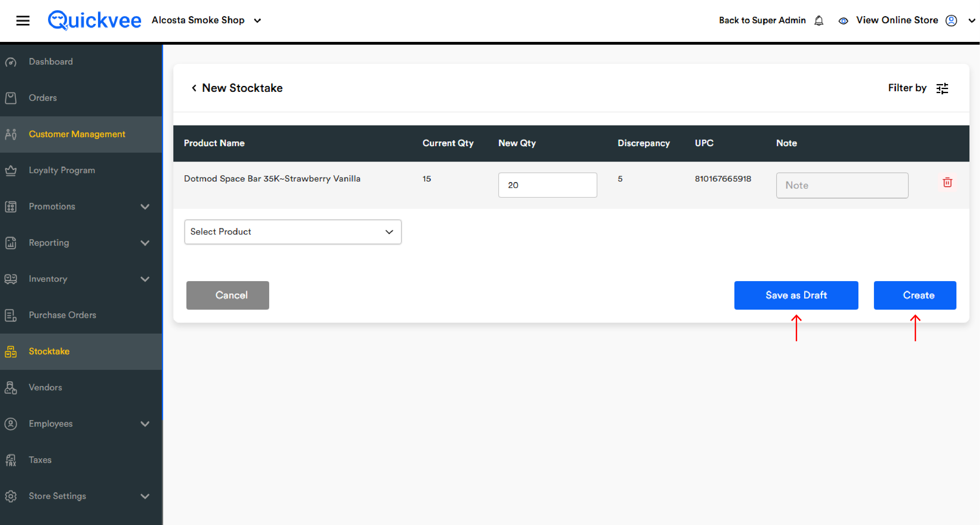Viewport: 980px width, 525px height.
Task: Click the Create button
Action: click(915, 295)
